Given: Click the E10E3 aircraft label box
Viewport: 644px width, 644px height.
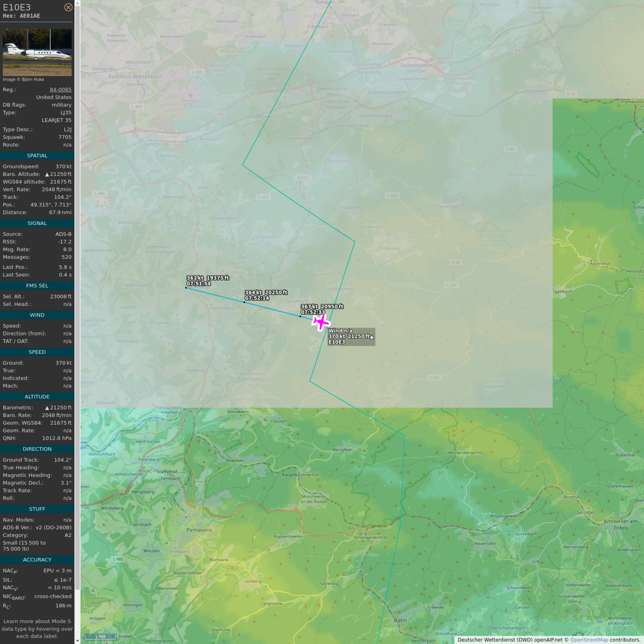Looking at the screenshot, I should (x=351, y=336).
